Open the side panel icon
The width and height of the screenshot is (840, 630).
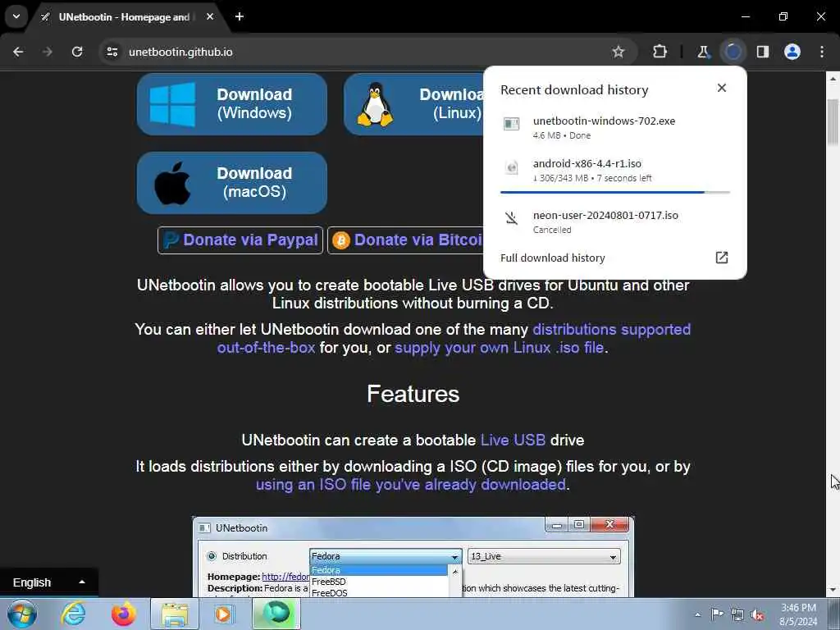(763, 52)
